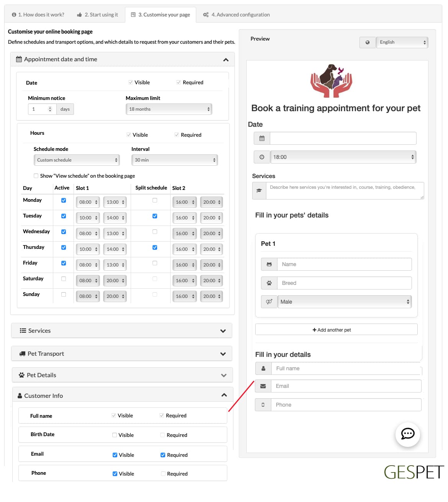
Task: Expand the Pet Details section
Action: coord(224,375)
